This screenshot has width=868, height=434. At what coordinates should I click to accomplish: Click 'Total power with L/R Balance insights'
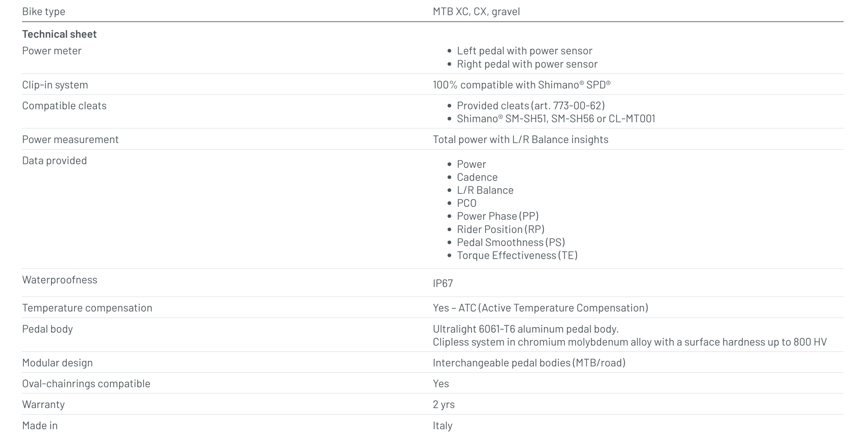click(520, 139)
